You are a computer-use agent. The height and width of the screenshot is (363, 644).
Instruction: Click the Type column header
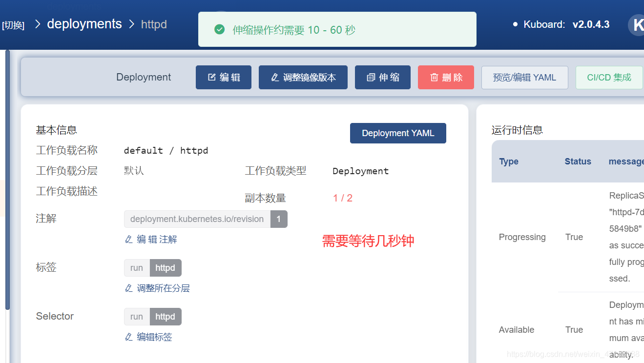pos(509,161)
